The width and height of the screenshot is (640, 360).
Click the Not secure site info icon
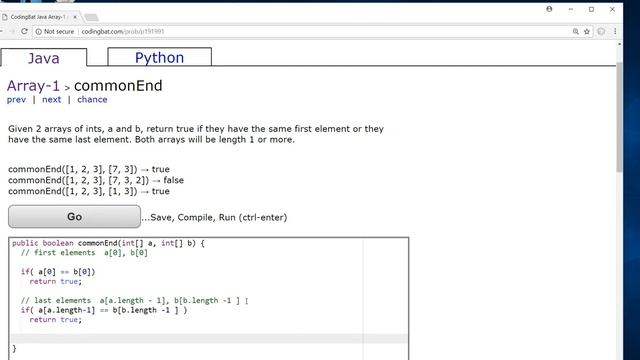pyautogui.click(x=38, y=31)
